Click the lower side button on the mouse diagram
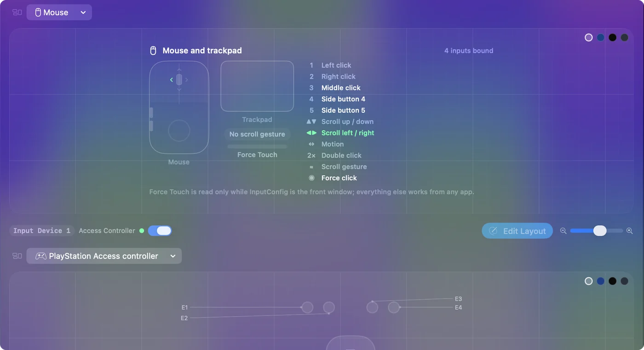 tap(151, 126)
